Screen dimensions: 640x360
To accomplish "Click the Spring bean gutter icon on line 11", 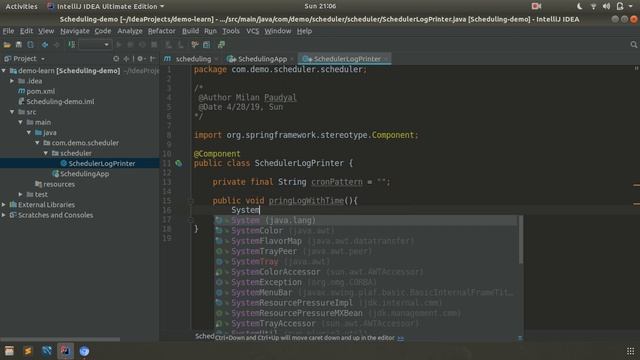I will [x=179, y=163].
